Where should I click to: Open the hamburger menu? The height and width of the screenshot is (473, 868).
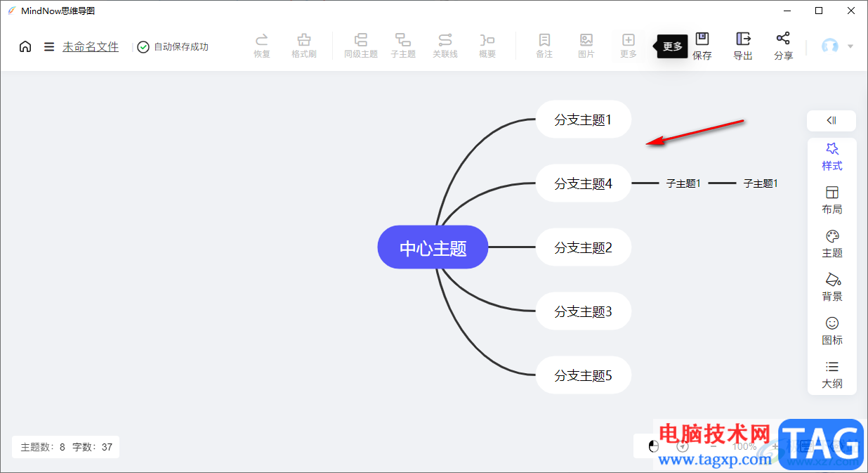point(49,47)
